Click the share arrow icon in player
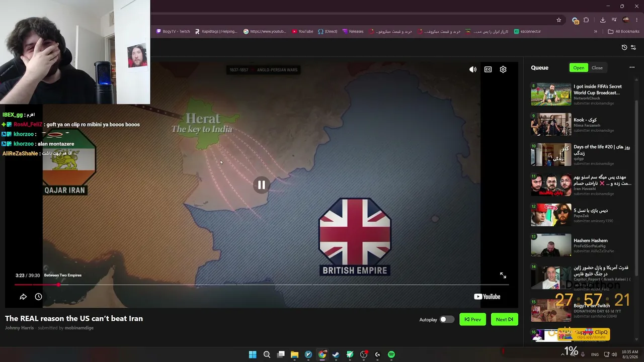Screen dimensions: 644x362 (23, 297)
